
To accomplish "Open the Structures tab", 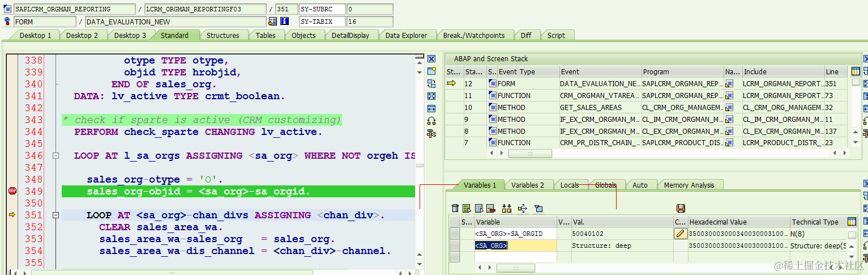I will pyautogui.click(x=223, y=35).
